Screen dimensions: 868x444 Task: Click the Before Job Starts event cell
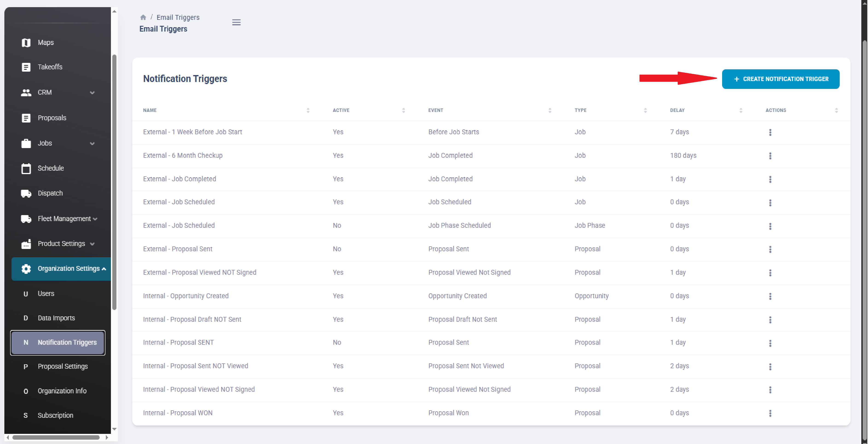[x=454, y=132]
